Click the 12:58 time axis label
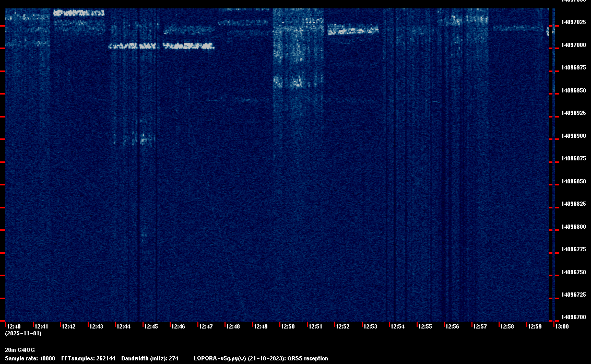The width and height of the screenshot is (591, 364). coord(507,326)
